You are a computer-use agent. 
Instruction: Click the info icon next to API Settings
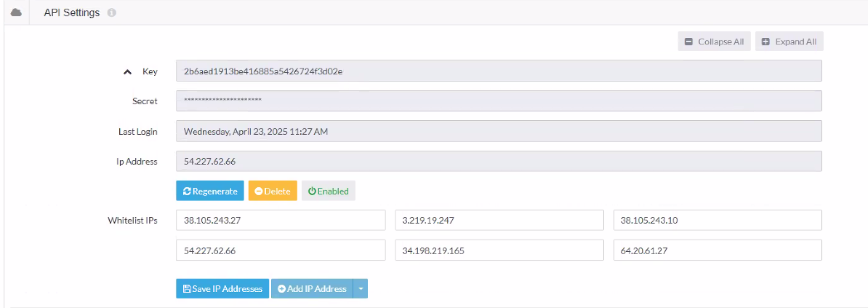pos(112,13)
